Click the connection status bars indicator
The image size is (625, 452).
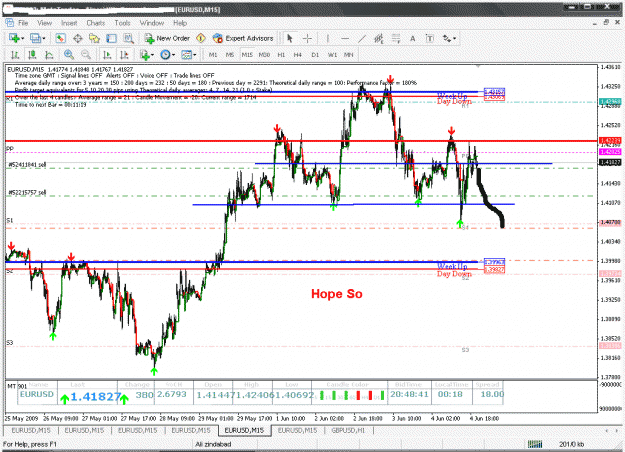coord(535,444)
